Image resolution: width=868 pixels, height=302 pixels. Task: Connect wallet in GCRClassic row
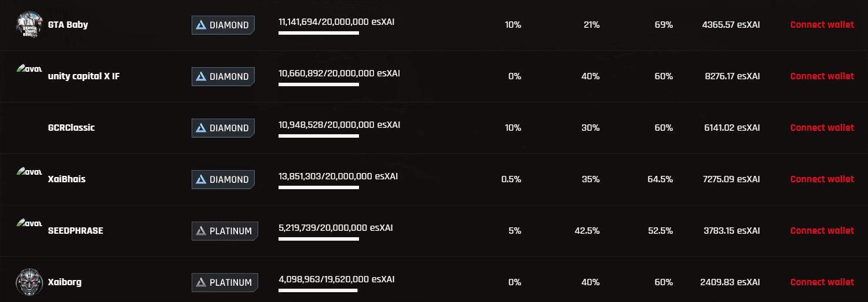click(x=822, y=128)
